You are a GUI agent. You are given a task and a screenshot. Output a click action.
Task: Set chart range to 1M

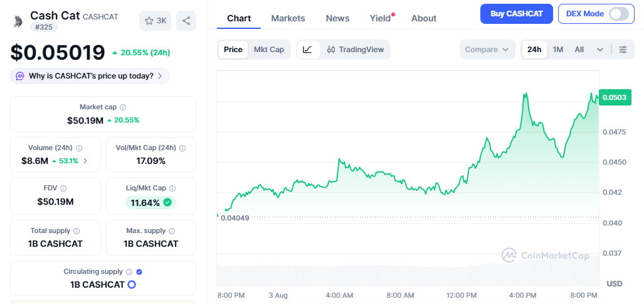557,50
